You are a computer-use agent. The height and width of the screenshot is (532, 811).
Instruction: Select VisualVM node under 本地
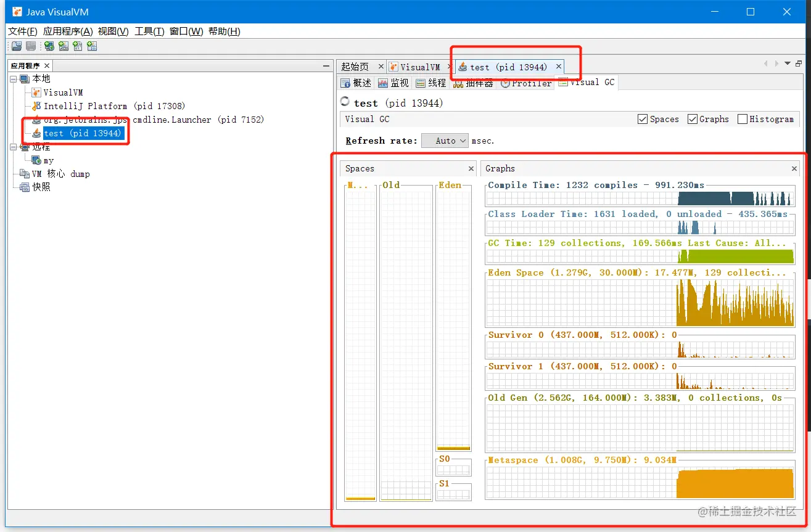click(x=63, y=92)
